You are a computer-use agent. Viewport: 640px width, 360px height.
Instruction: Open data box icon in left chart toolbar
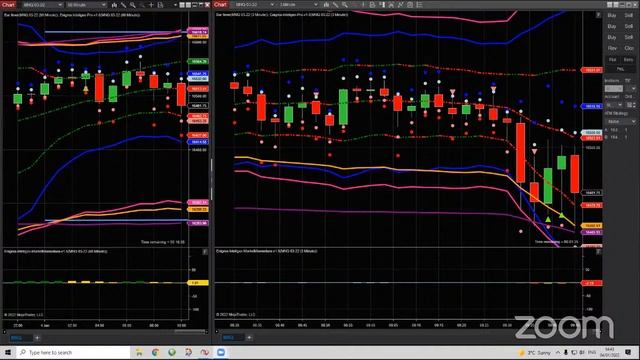160,5
